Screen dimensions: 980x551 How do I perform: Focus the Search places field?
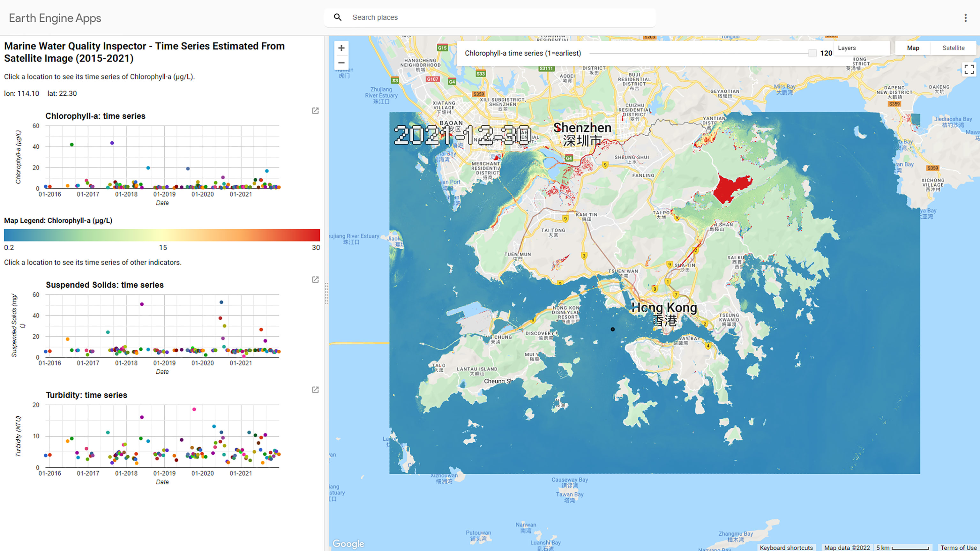[490, 18]
